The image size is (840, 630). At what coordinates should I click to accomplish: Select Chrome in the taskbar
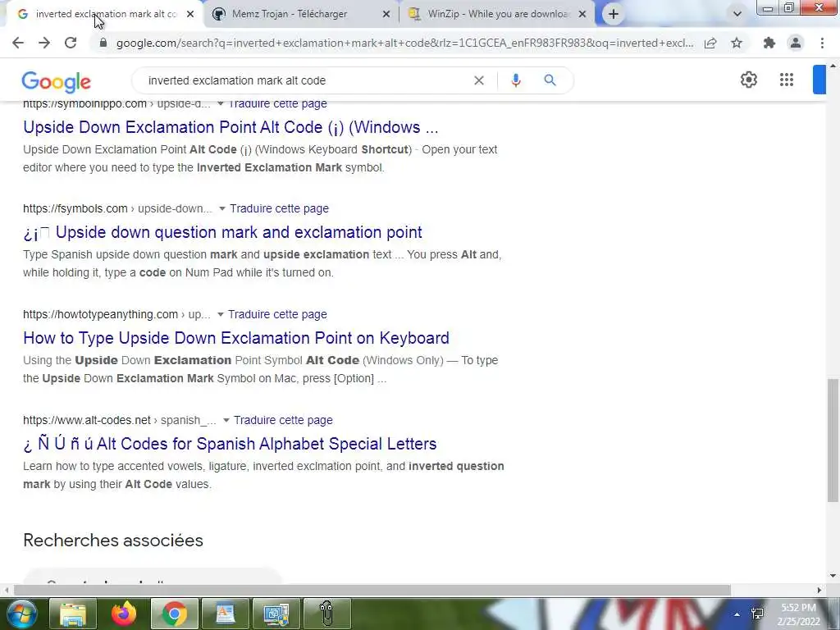tap(175, 614)
